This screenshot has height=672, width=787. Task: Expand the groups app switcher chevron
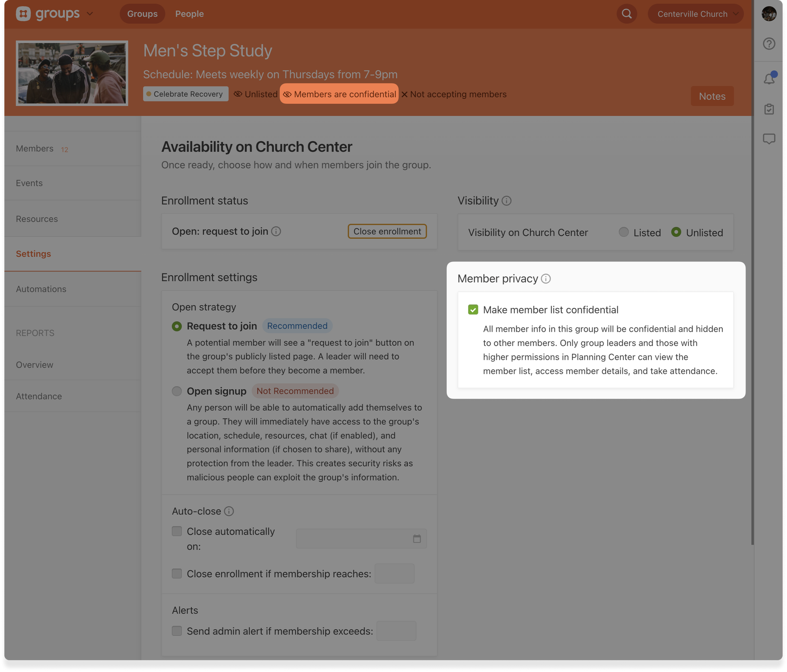click(x=90, y=14)
